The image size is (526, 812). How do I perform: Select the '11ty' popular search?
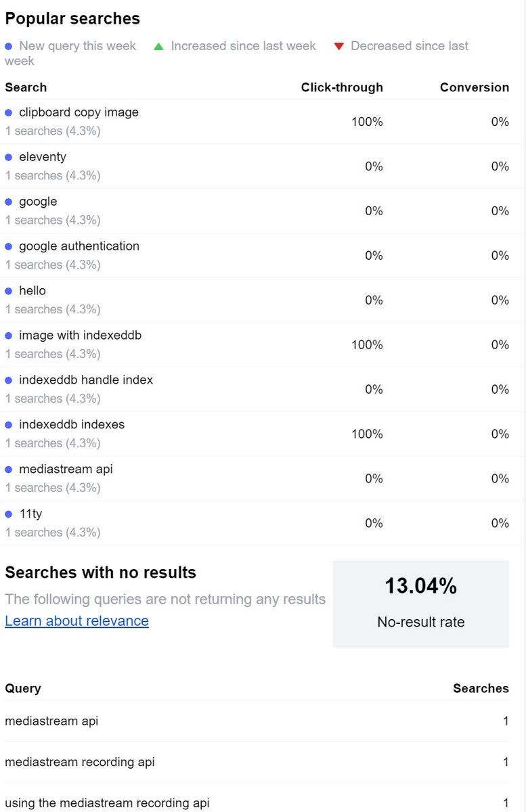point(30,514)
